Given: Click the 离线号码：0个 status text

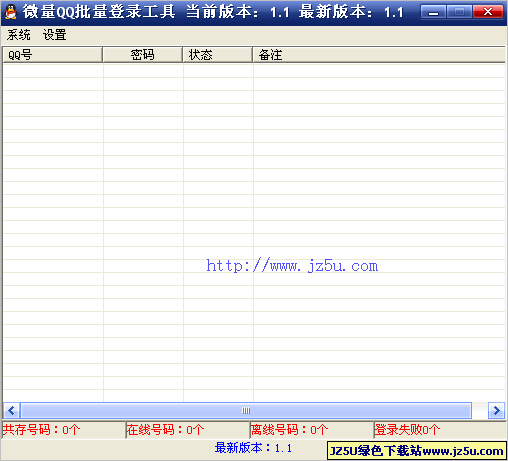Looking at the screenshot, I should (289, 430).
